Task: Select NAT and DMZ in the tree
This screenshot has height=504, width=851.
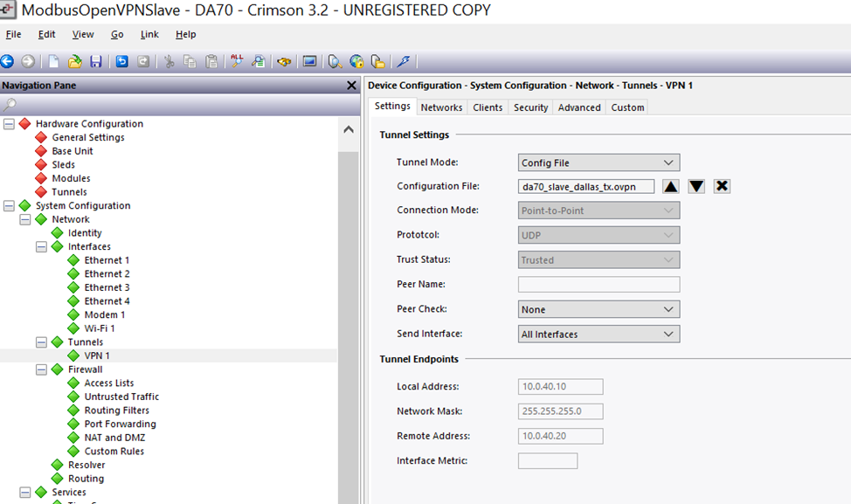Action: pos(114,438)
